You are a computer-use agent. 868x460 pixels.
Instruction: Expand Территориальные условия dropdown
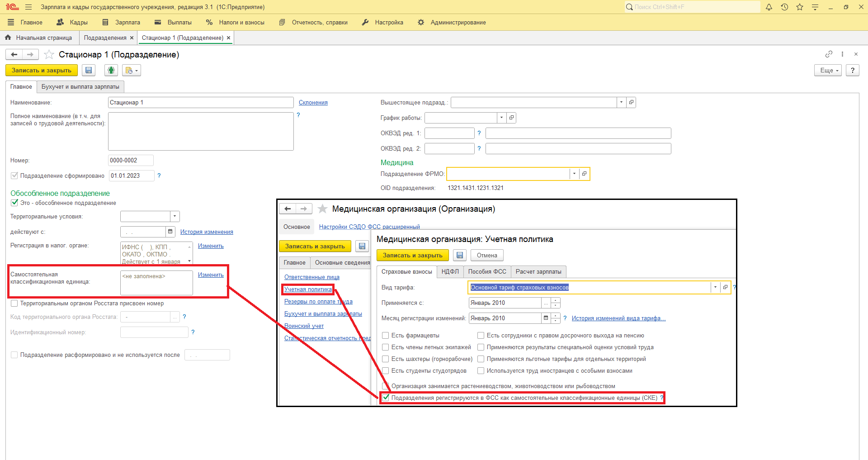[175, 216]
